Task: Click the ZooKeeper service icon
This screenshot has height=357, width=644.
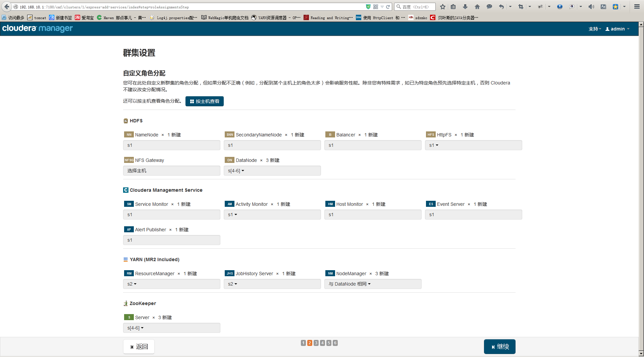Action: (x=126, y=303)
